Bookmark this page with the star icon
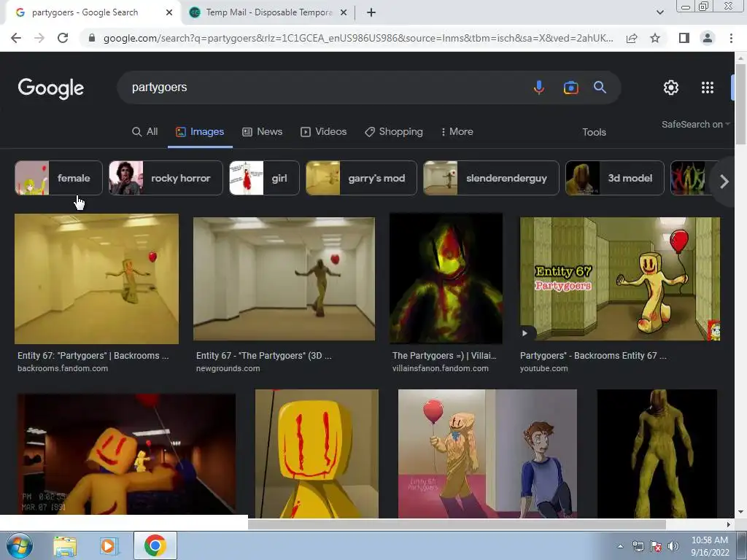The height and width of the screenshot is (560, 747). tap(655, 38)
